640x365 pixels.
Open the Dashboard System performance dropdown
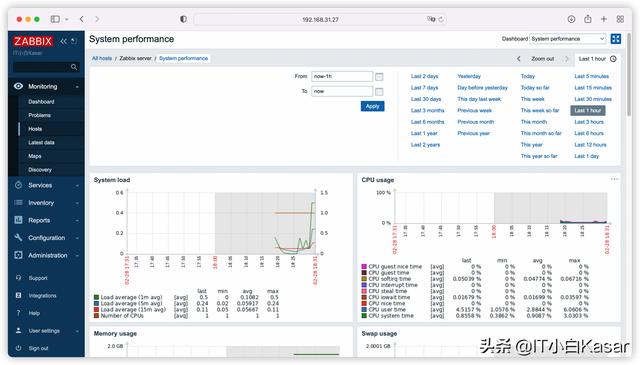(x=567, y=39)
